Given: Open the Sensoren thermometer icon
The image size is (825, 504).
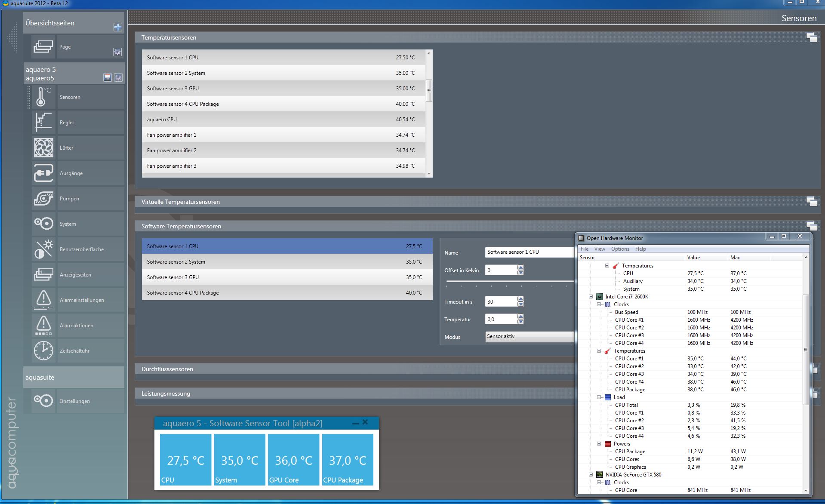Looking at the screenshot, I should pos(43,97).
